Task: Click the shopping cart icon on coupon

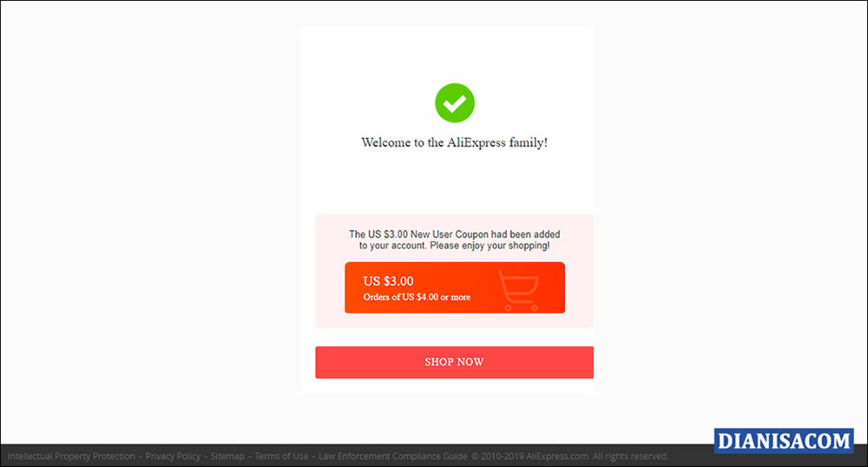Action: pos(519,290)
